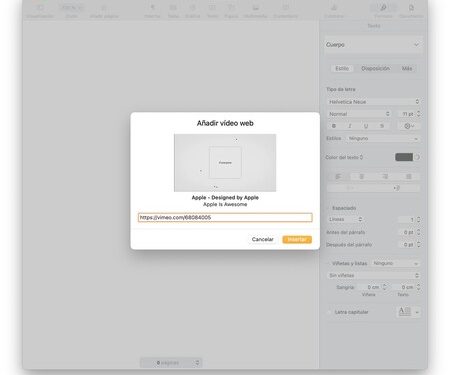
Task: Open the Normal font weight dropdown
Action: pos(359,114)
